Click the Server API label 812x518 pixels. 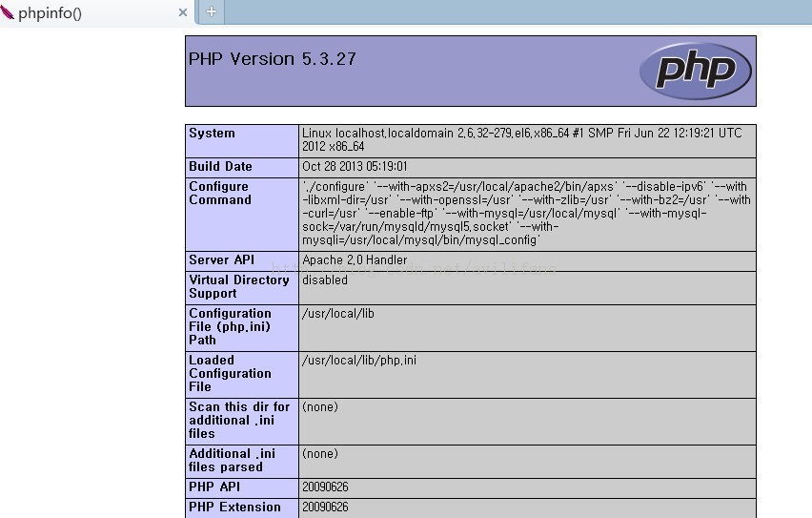(222, 259)
